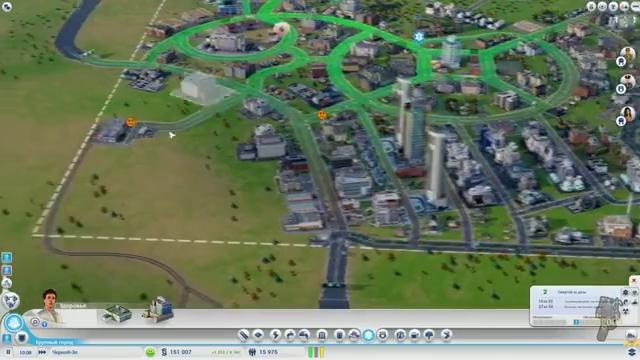Select the Roads tool in bottom toolbar
This screenshot has width=640, height=360.
coord(244,335)
